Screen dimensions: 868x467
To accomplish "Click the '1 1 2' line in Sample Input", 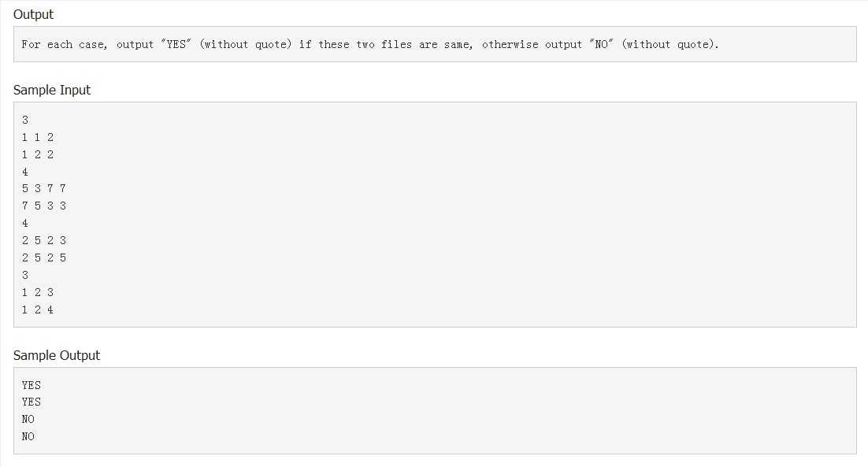I will coord(38,137).
